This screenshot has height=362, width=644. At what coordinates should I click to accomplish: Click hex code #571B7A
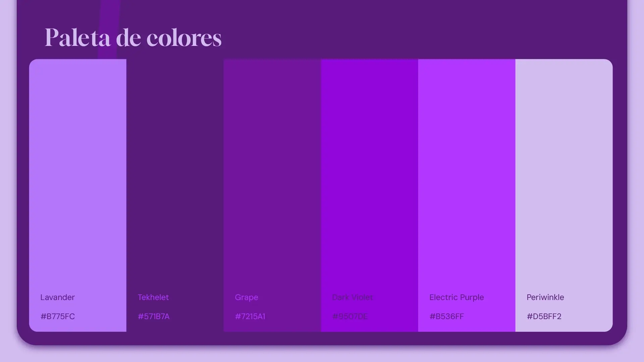tap(154, 316)
